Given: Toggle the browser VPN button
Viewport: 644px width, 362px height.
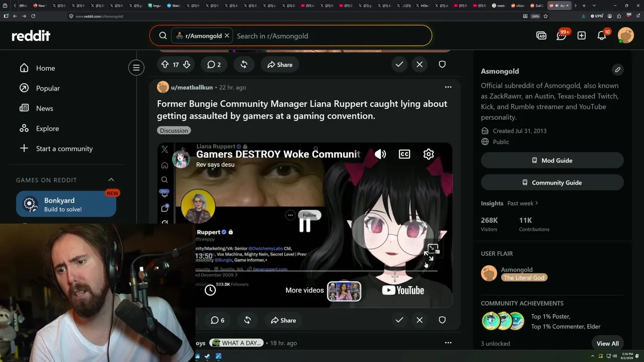Looking at the screenshot, I should (x=597, y=16).
